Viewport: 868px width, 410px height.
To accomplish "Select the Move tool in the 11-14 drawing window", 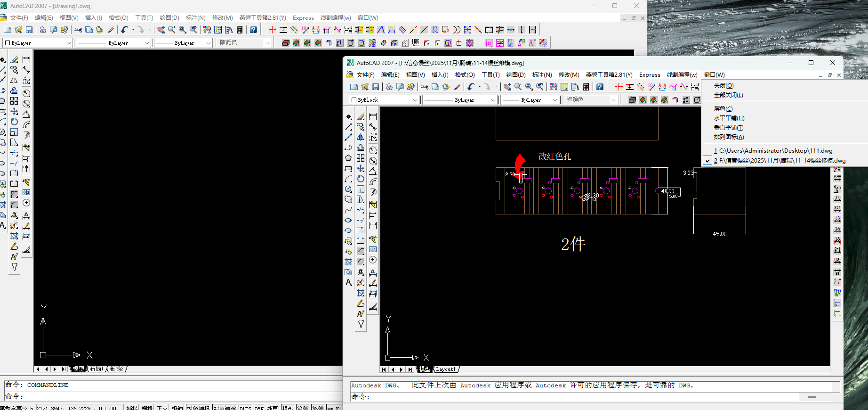I will [x=361, y=168].
